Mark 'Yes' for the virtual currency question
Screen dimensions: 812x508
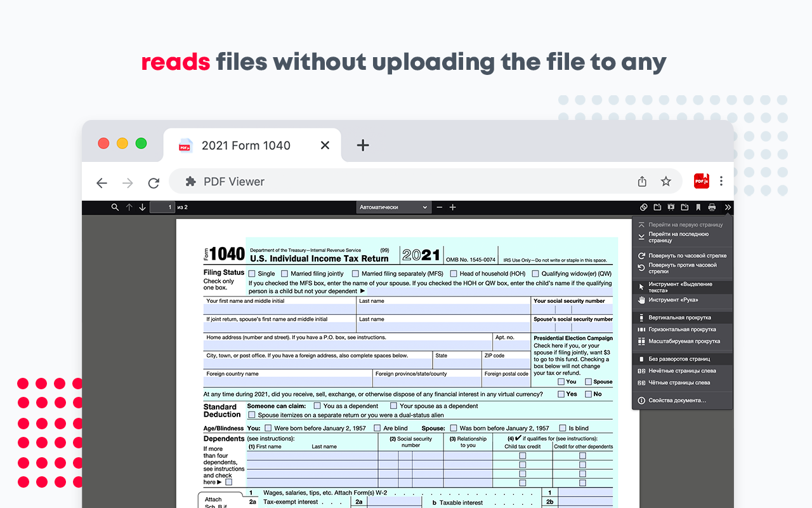561,394
